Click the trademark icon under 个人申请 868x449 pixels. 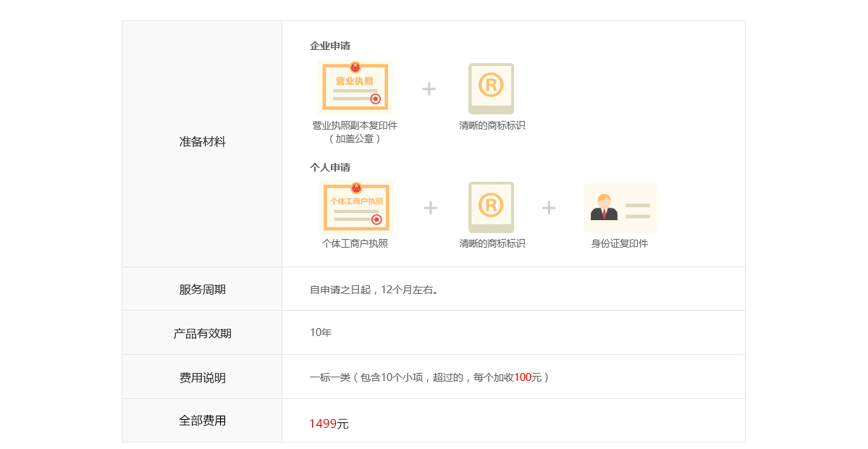[491, 207]
